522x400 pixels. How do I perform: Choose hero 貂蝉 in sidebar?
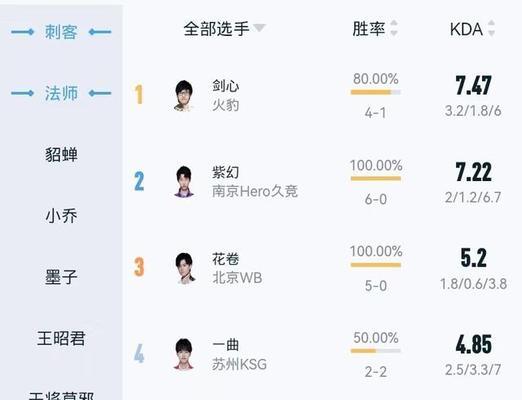point(61,155)
